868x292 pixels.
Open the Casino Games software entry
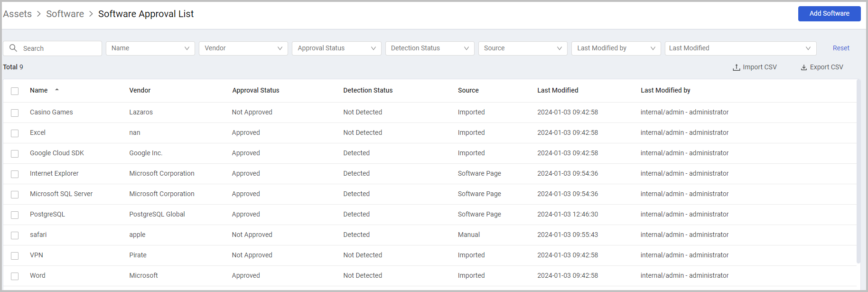(x=51, y=112)
